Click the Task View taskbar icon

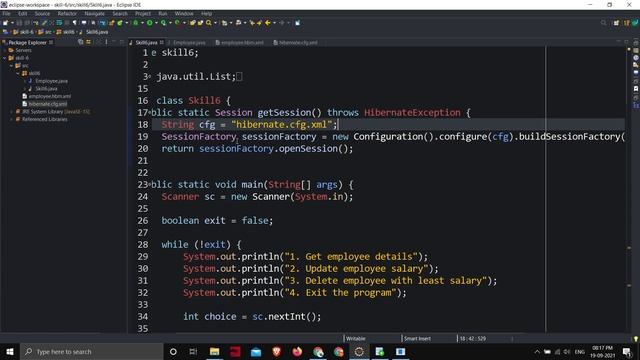pos(193,351)
